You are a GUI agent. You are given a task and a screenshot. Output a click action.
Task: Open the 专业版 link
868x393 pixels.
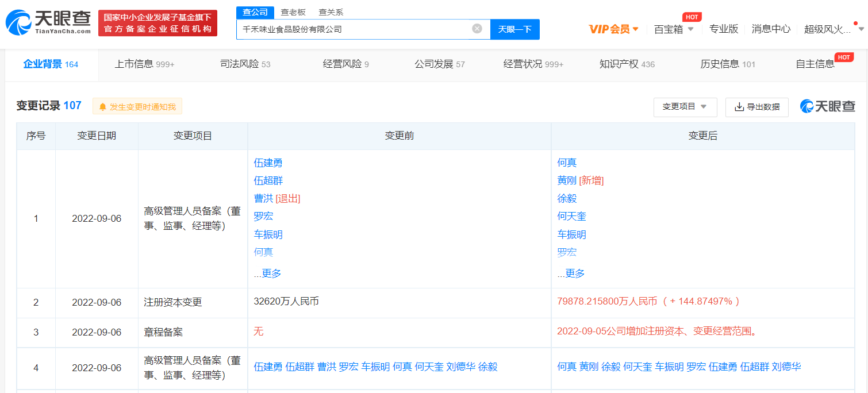pos(724,29)
